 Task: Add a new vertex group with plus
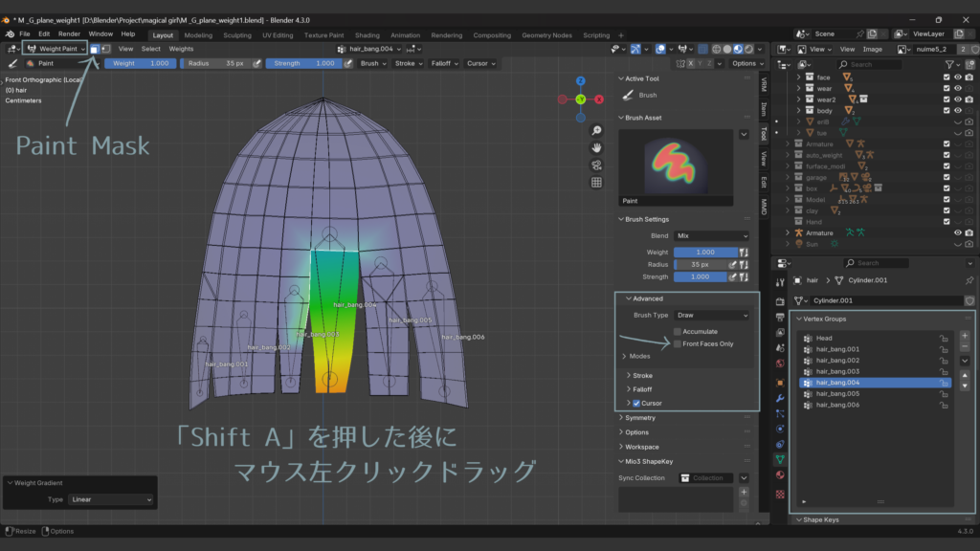pos(965,336)
